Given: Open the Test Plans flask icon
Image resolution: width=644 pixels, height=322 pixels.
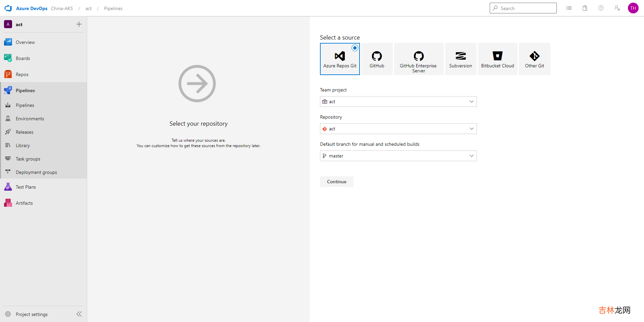Looking at the screenshot, I should pos(8,187).
